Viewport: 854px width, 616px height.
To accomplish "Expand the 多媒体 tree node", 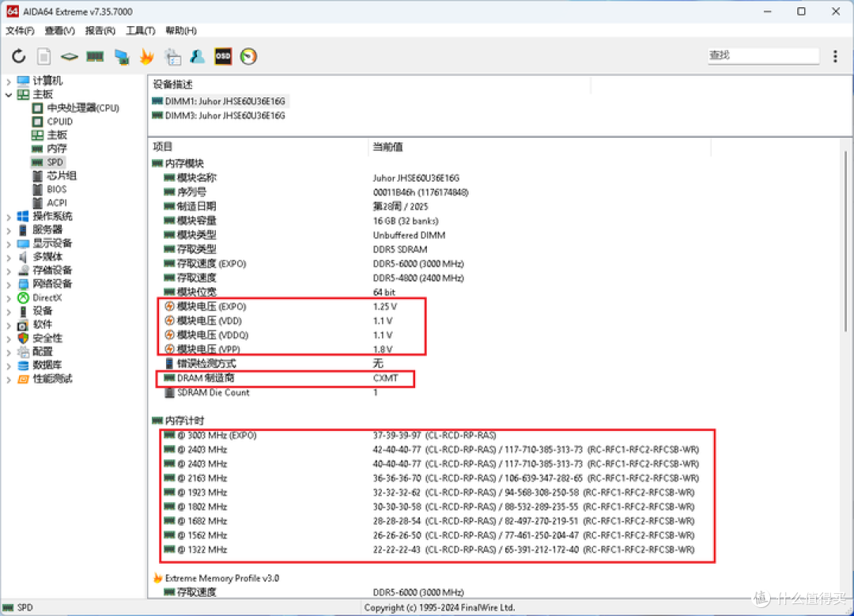I will pyautogui.click(x=8, y=257).
